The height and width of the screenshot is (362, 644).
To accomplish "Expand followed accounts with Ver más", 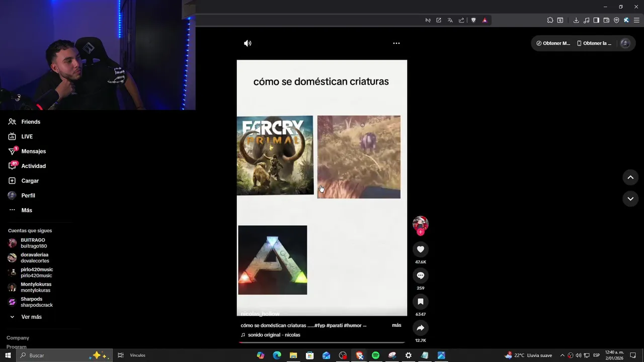I will (x=25, y=317).
